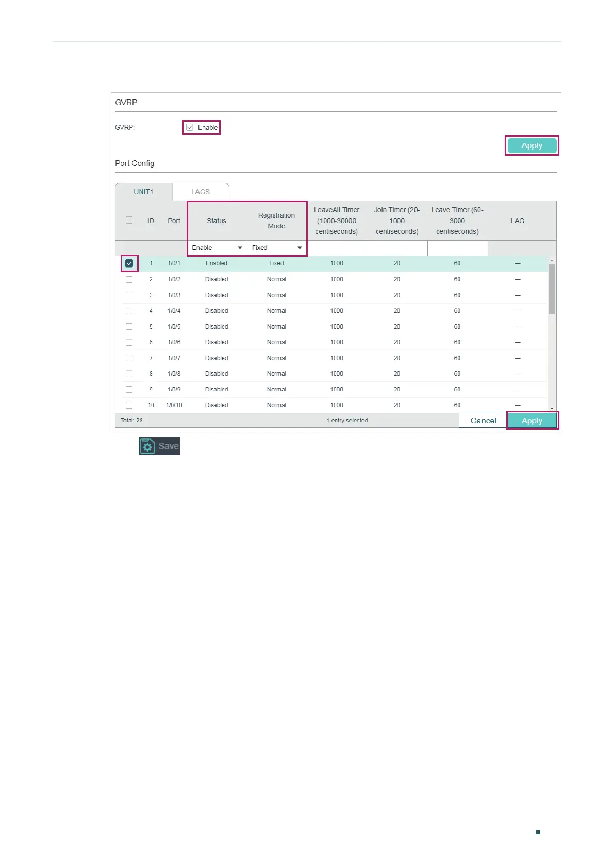Check the checkbox for port 1/0/4
This screenshot has width=614, height=868.
[129, 311]
